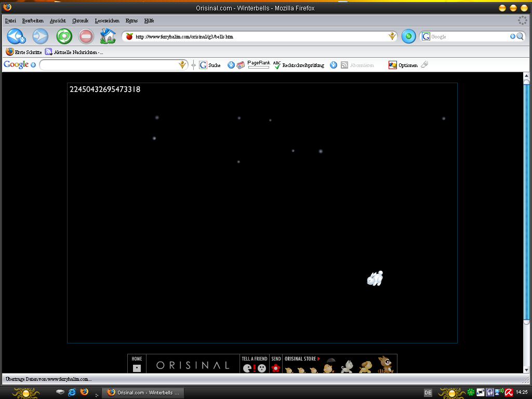Viewport: 532px width, 399px height.
Task: Click the magnifier icon in Google search box
Action: 520,36
